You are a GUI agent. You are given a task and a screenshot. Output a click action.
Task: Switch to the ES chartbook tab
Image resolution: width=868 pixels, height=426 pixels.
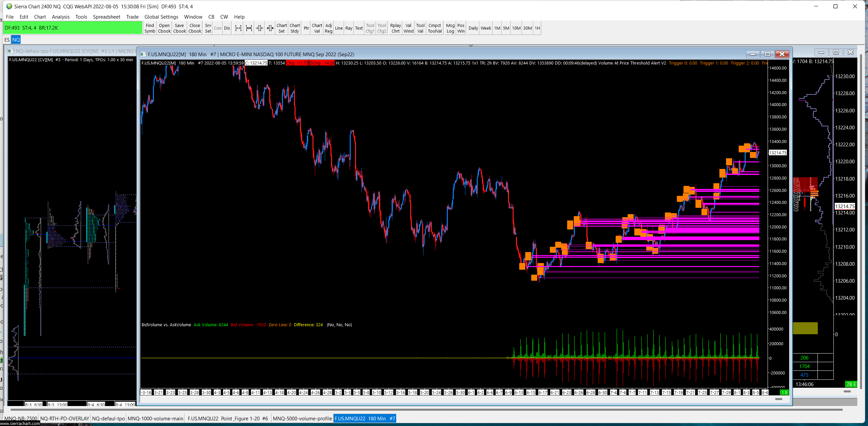click(7, 40)
